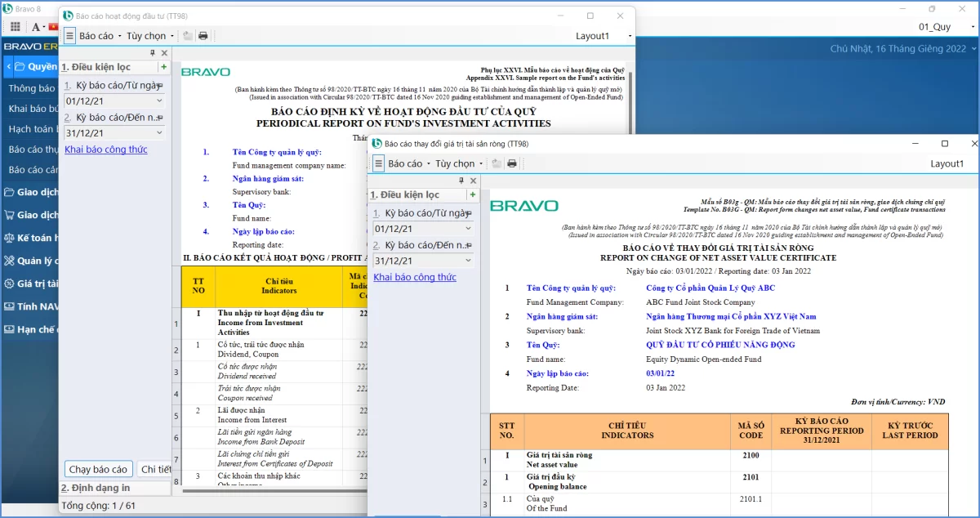Open the hamburger menu in the investment activity report window

(x=69, y=36)
